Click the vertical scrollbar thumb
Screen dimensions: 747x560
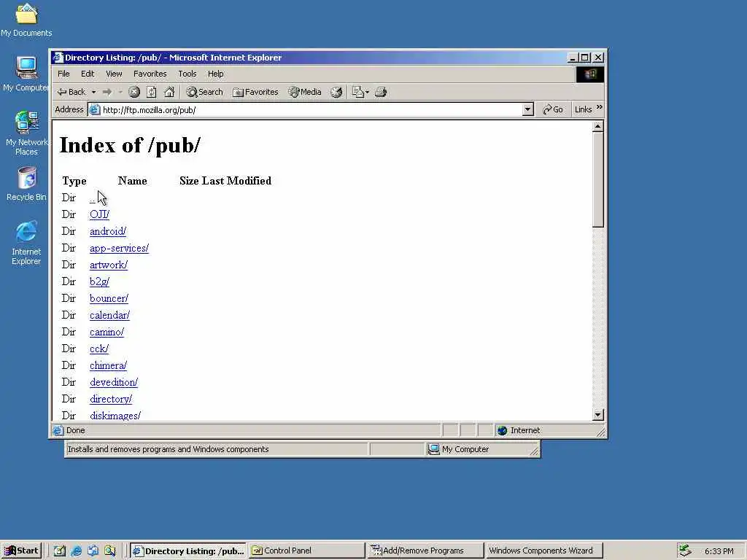[598, 179]
